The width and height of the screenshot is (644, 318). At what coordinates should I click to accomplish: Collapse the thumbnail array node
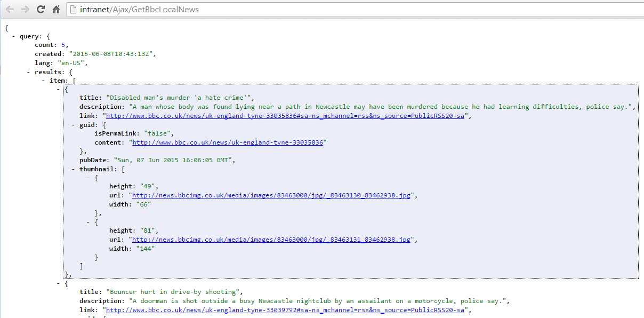coord(73,169)
